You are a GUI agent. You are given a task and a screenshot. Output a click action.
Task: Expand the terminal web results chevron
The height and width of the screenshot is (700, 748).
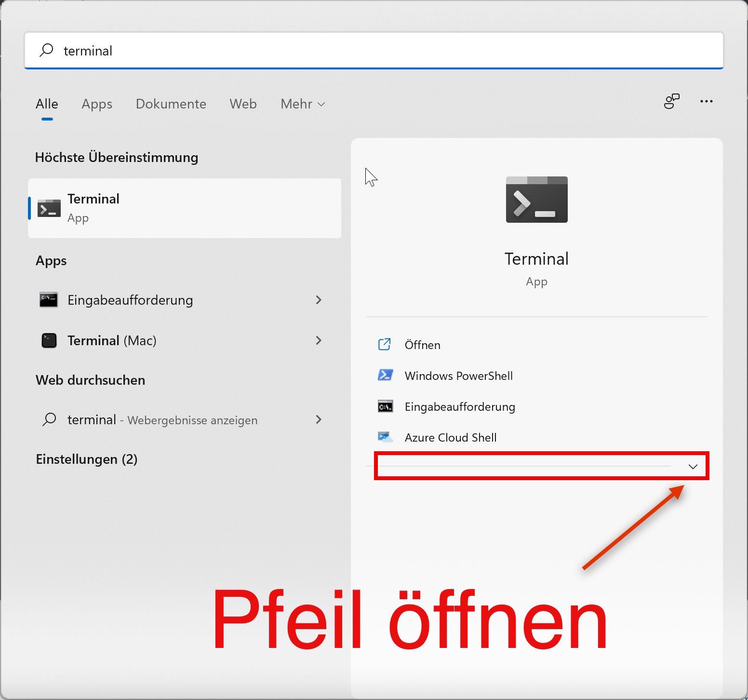319,419
